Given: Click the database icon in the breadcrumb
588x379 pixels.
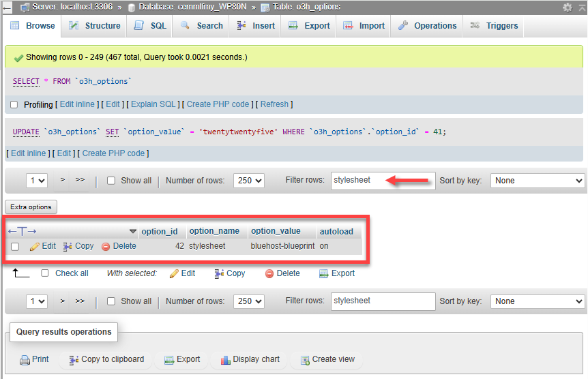Looking at the screenshot, I should click(132, 7).
